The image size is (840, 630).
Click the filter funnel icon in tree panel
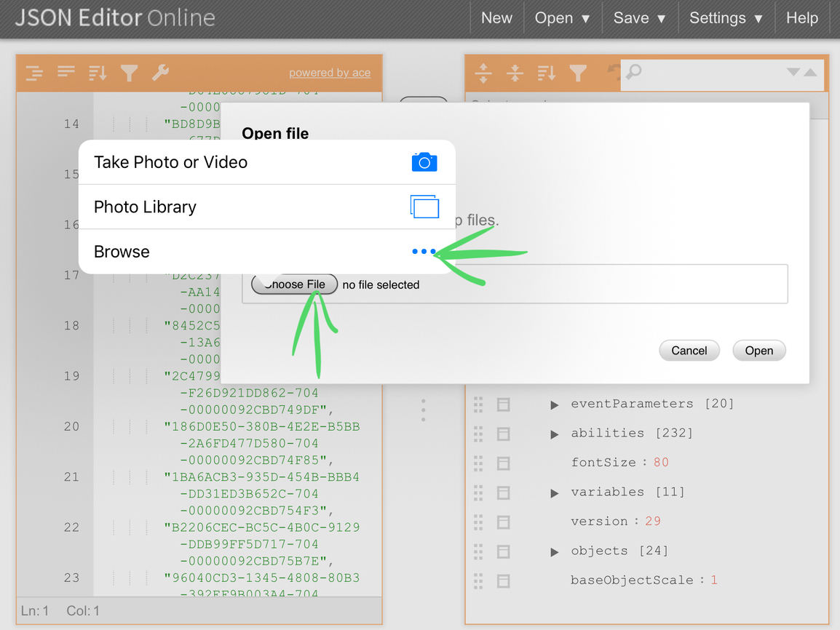578,73
